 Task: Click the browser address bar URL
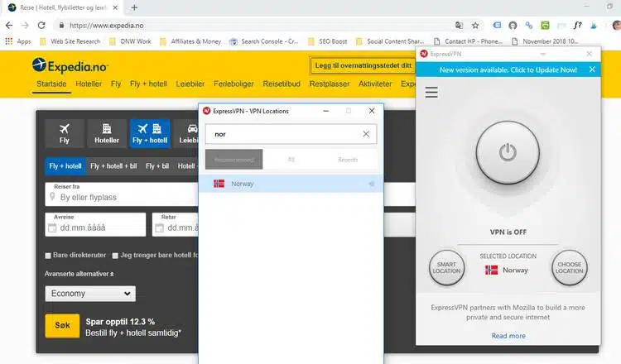click(107, 26)
